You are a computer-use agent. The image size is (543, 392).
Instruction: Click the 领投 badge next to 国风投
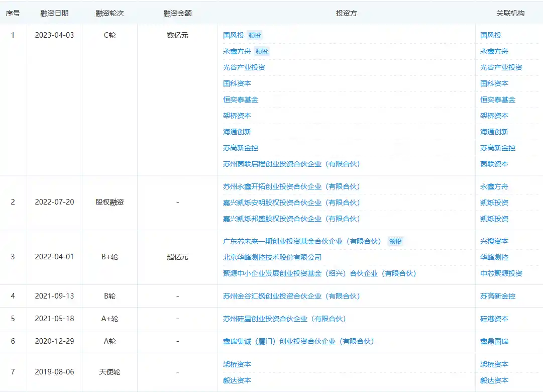tap(254, 35)
